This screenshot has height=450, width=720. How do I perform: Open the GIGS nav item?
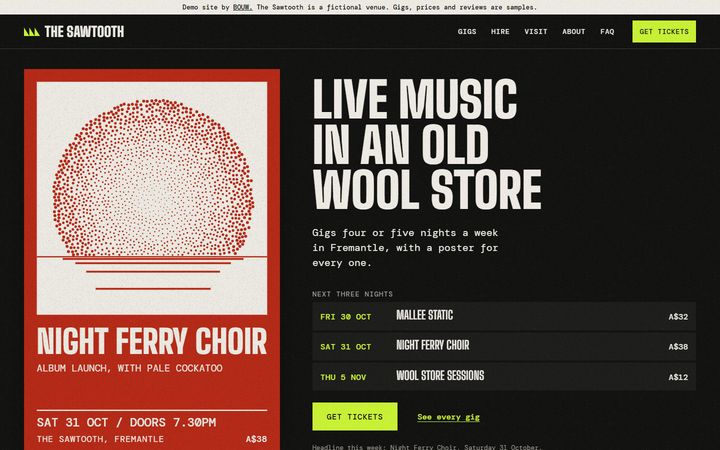point(467,32)
